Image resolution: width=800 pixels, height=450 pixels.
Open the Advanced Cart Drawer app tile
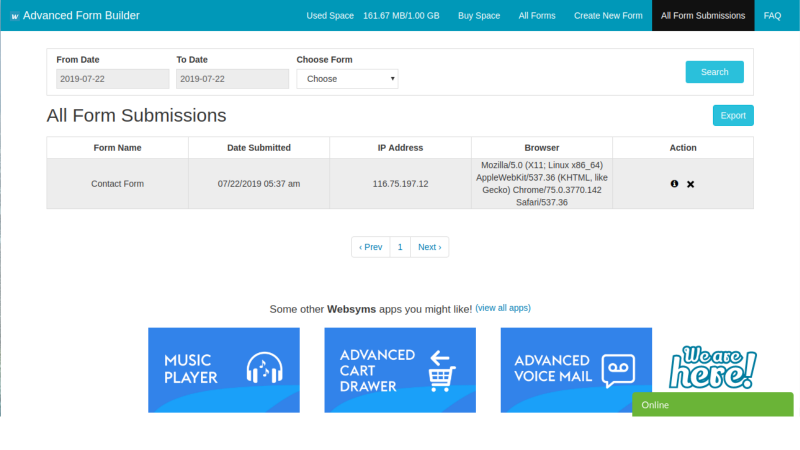[x=400, y=370]
